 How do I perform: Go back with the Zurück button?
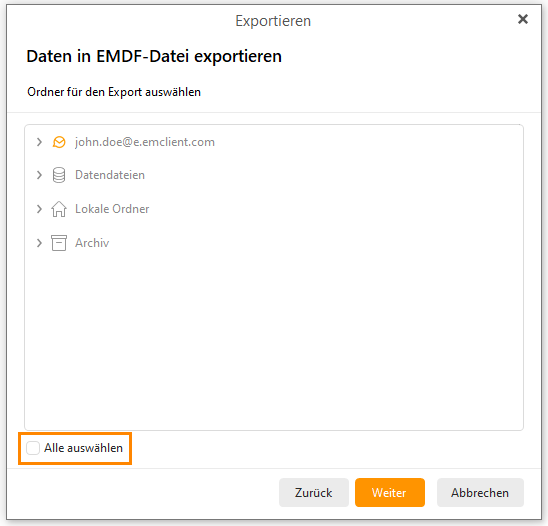(313, 492)
